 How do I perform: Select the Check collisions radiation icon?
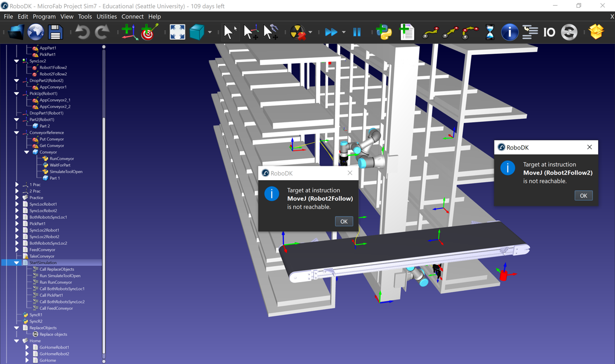click(x=297, y=32)
